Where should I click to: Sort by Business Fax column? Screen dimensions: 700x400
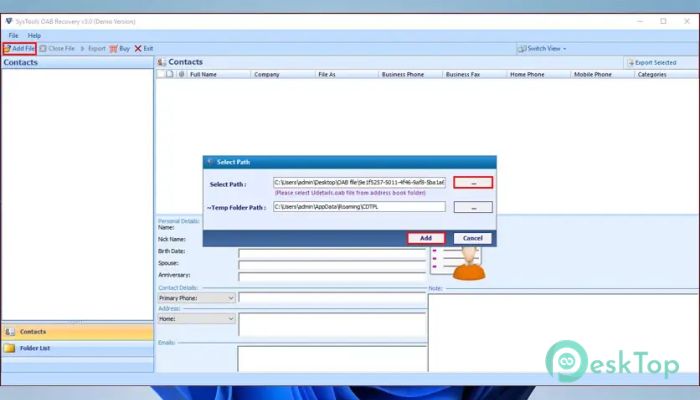coord(474,74)
